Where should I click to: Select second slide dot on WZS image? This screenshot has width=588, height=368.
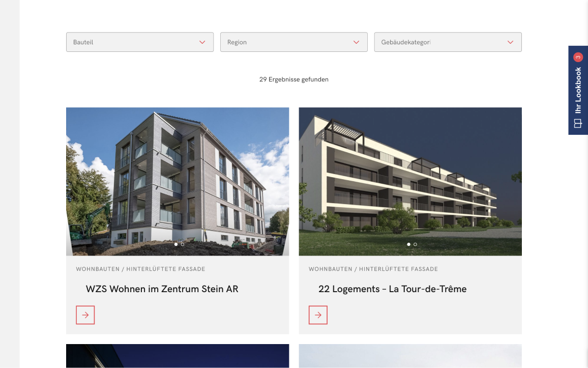(x=183, y=244)
